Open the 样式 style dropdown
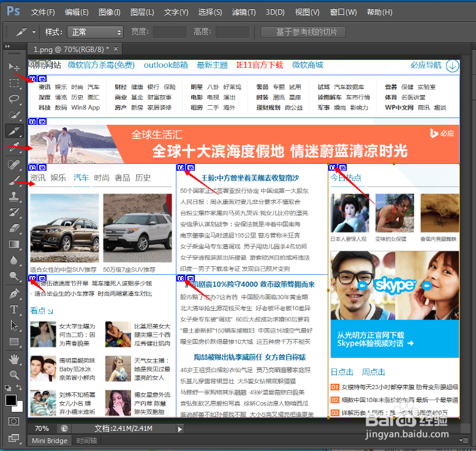Image resolution: width=476 pixels, height=451 pixels. (x=96, y=32)
